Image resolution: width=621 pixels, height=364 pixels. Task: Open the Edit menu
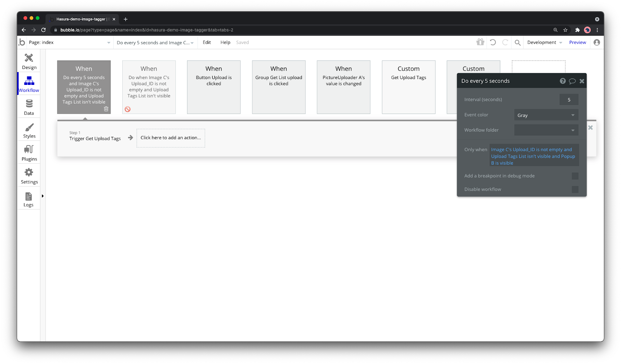point(207,43)
